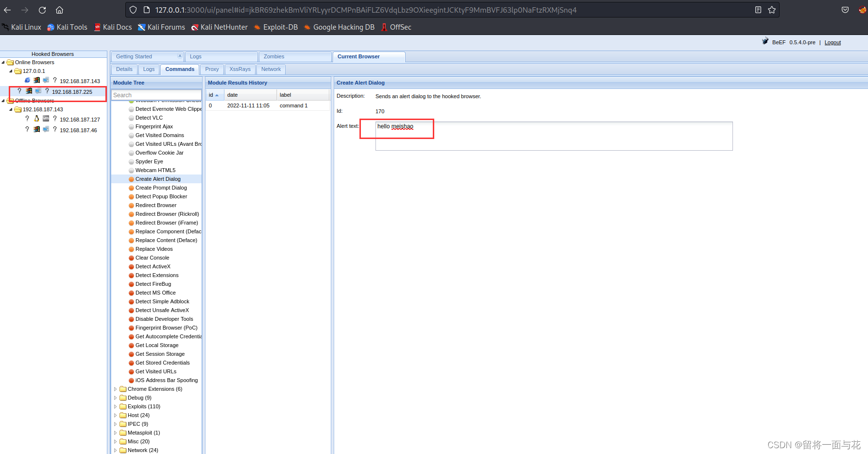
Task: Click the home icon in browser toolbar
Action: coord(59,10)
